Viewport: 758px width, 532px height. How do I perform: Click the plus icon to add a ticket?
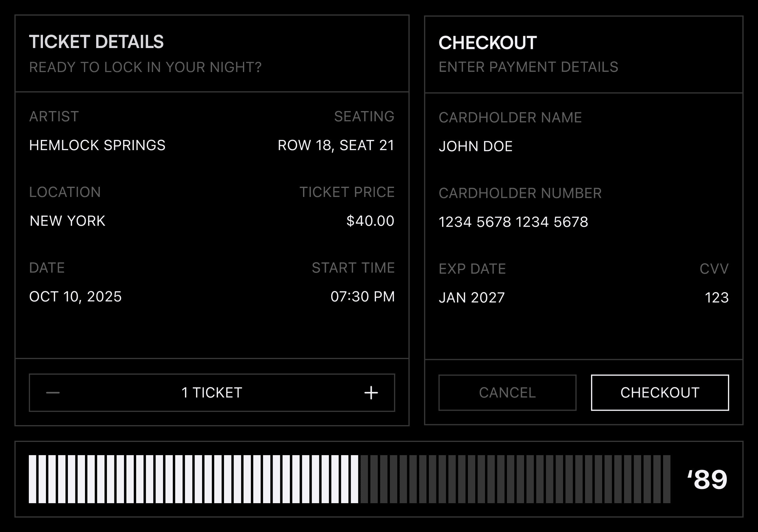click(x=371, y=393)
